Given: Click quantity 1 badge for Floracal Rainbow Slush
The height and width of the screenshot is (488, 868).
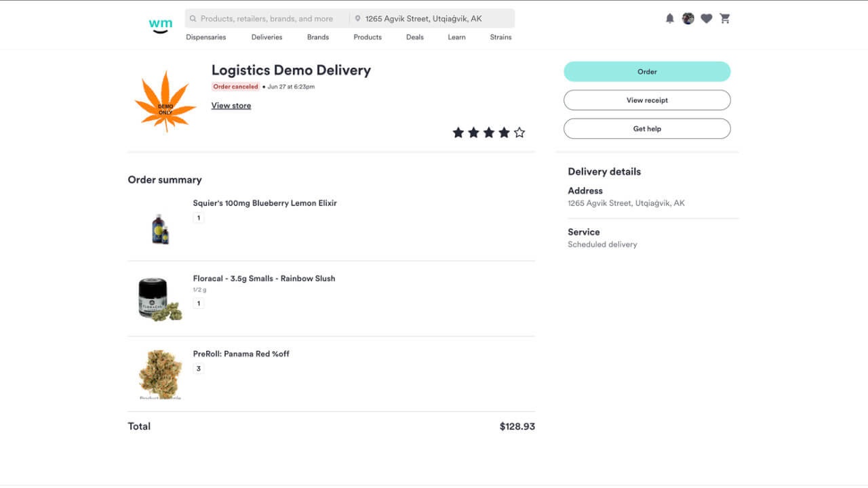Looking at the screenshot, I should point(199,304).
